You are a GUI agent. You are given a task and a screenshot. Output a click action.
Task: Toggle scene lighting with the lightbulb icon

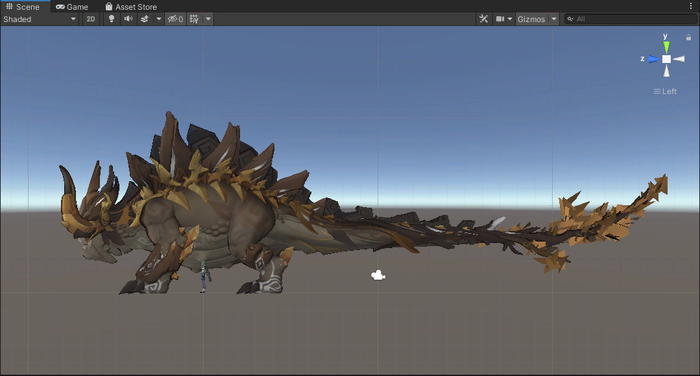click(111, 19)
